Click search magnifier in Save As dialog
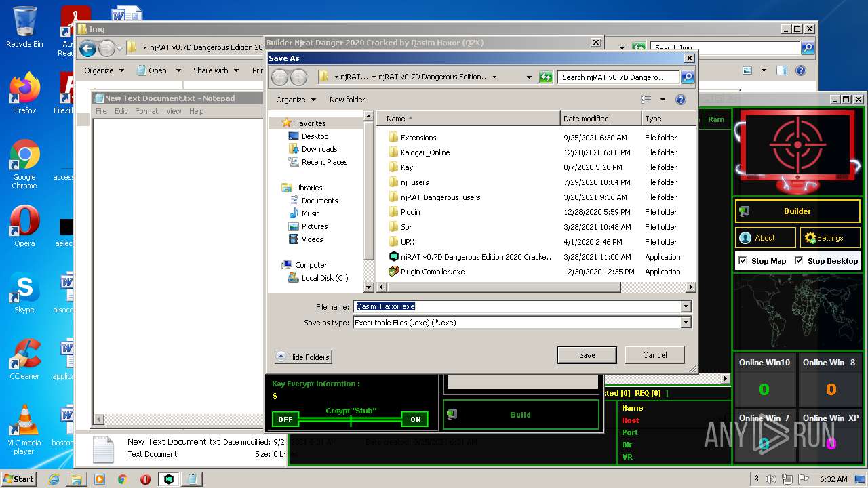Screen dimensions: 868x488 [x=687, y=77]
